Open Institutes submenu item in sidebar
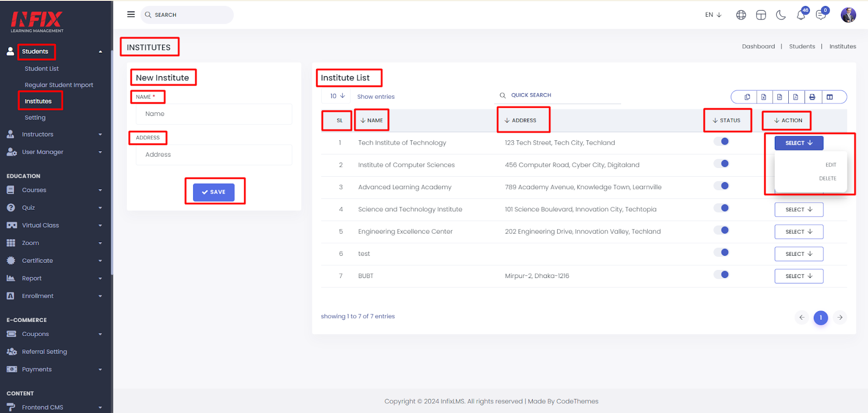Image resolution: width=868 pixels, height=413 pixels. tap(38, 101)
